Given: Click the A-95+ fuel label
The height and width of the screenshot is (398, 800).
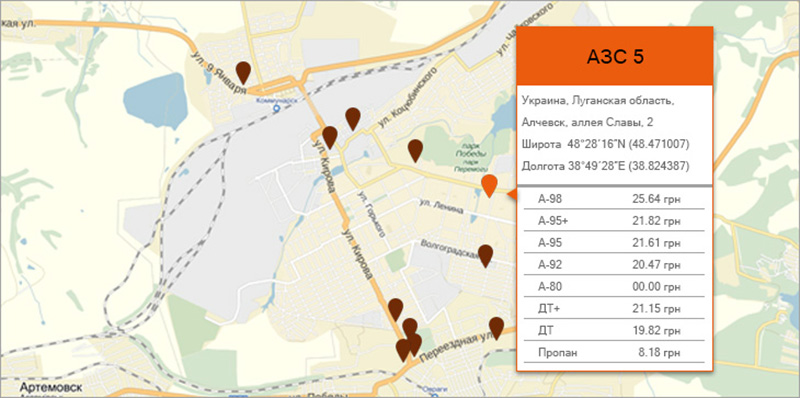Looking at the screenshot, I should coord(553,221).
